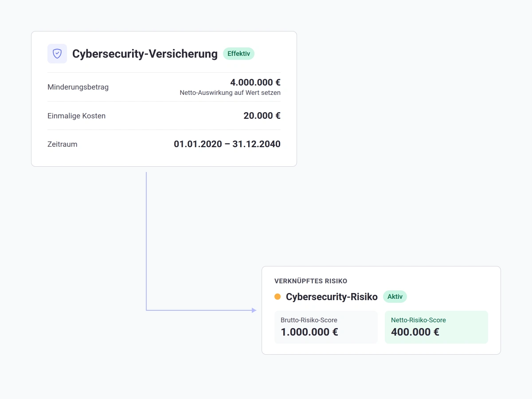Select the Aktiv status badge
This screenshot has height=399, width=532.
pyautogui.click(x=395, y=297)
